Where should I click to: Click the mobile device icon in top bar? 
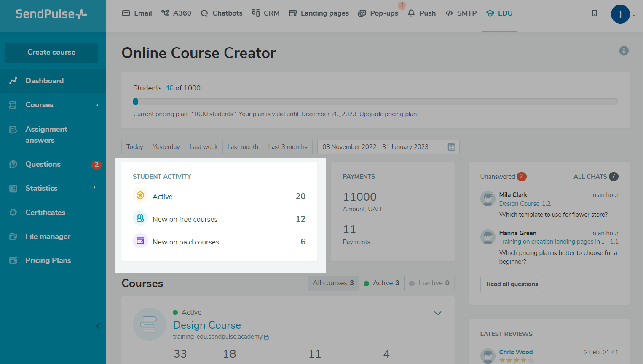pyautogui.click(x=595, y=13)
